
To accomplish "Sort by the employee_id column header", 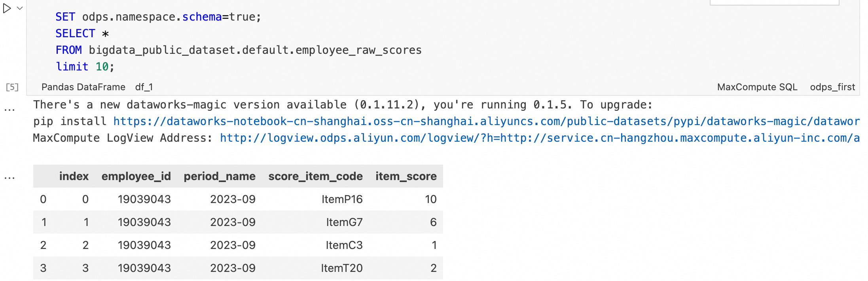I will tap(136, 176).
